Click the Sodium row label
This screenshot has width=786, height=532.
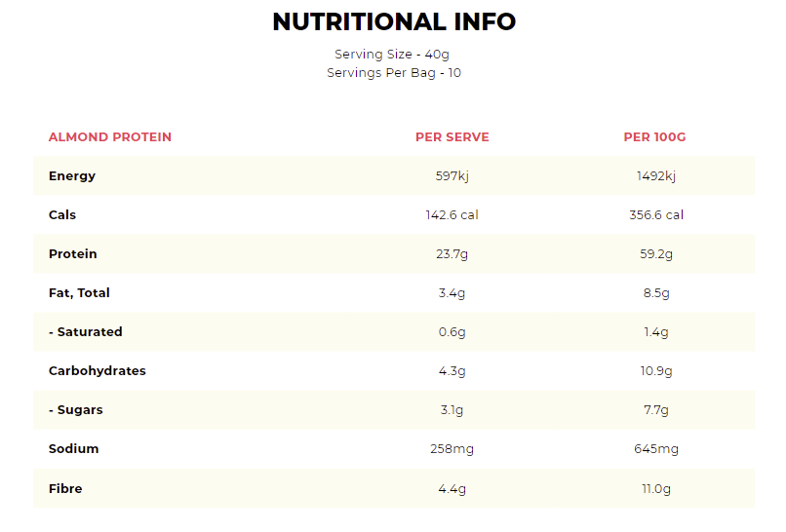click(74, 449)
